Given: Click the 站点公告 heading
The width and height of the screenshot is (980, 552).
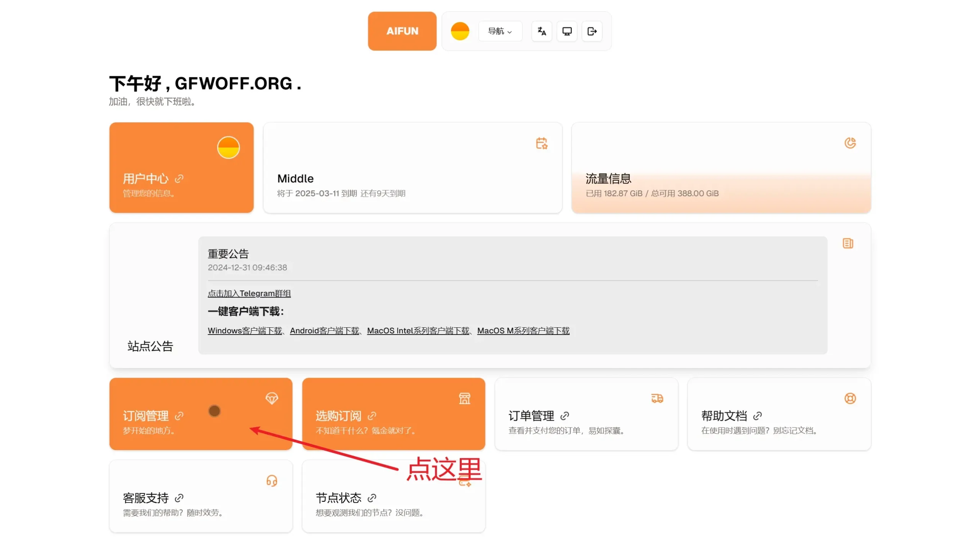Looking at the screenshot, I should [x=150, y=346].
